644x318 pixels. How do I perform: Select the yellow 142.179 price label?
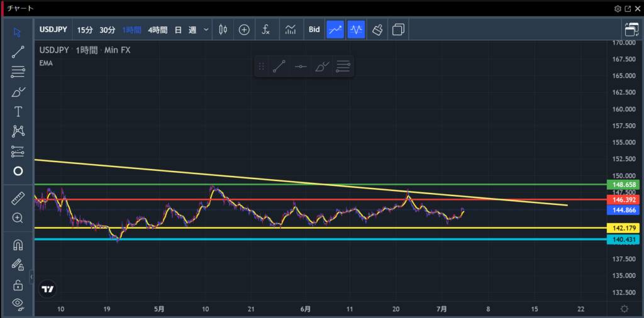[x=623, y=228]
